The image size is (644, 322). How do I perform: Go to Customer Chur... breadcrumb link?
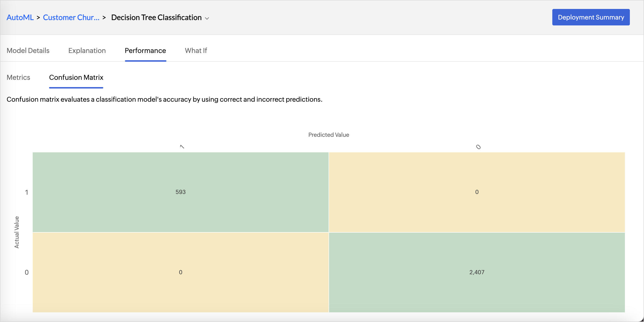tap(71, 17)
